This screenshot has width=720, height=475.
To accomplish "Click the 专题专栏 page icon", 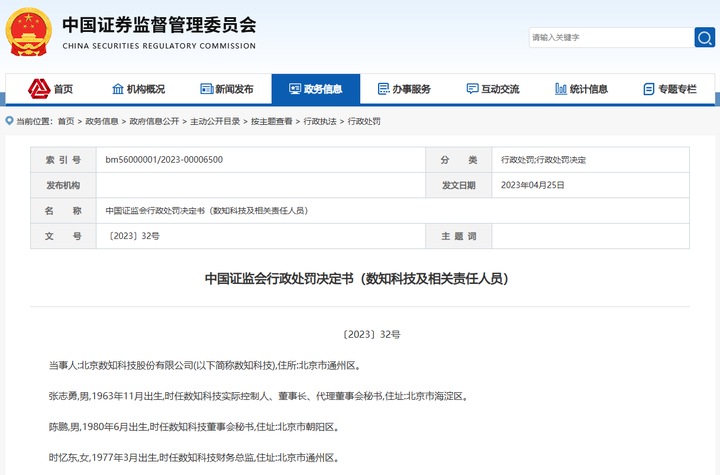I will (649, 89).
